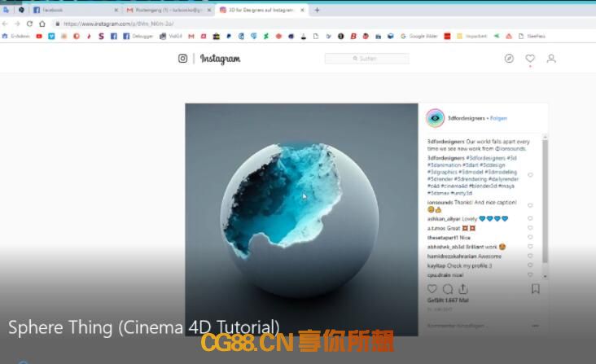This screenshot has width=596, height=364.
Task: Open the Vimeo bookmark icon
Action: click(51, 36)
